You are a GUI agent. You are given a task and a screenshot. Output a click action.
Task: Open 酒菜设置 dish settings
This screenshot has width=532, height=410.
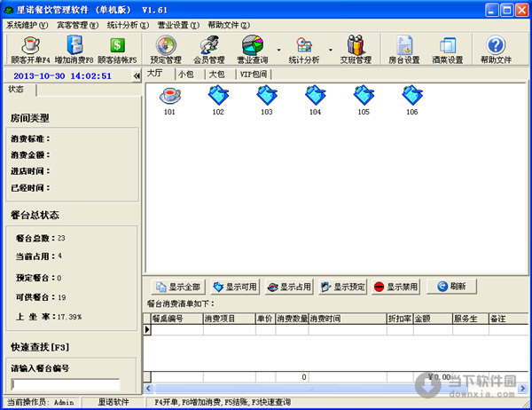click(x=448, y=49)
